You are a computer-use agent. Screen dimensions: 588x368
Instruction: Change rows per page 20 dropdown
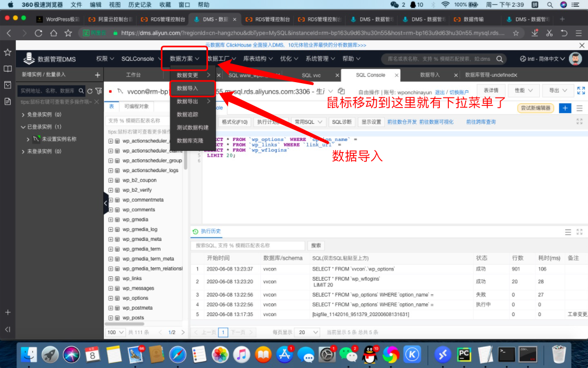coord(307,333)
